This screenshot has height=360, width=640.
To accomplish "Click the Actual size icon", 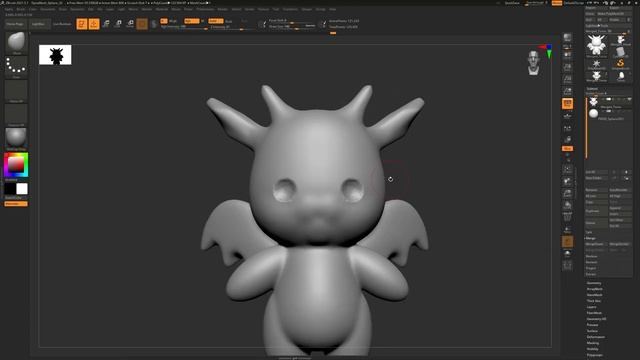I will (567, 79).
